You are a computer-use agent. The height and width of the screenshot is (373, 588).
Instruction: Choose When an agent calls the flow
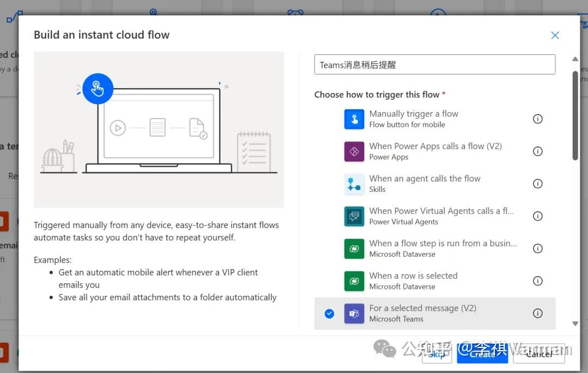[434, 184]
